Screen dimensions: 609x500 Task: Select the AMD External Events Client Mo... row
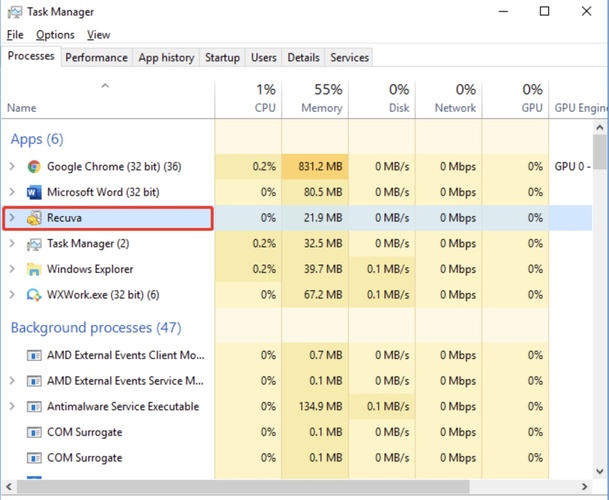(x=297, y=355)
